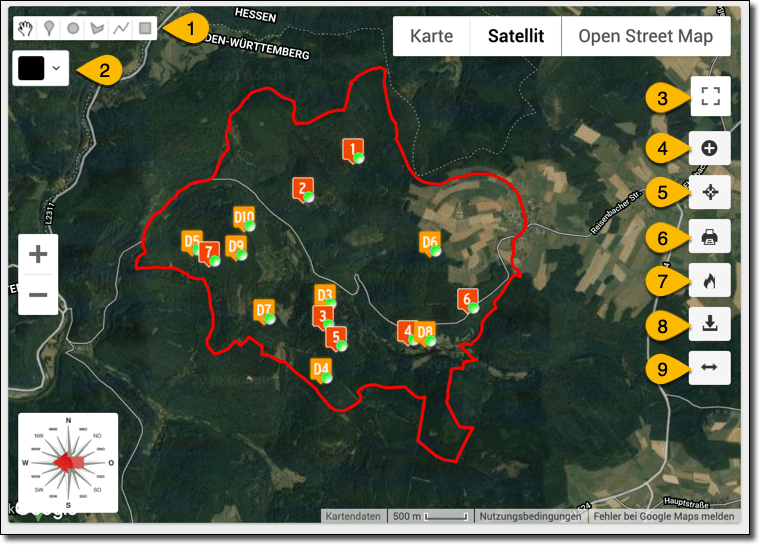Center map with the crosshair button
Image resolution: width=760 pixels, height=545 pixels.
pyautogui.click(x=710, y=193)
